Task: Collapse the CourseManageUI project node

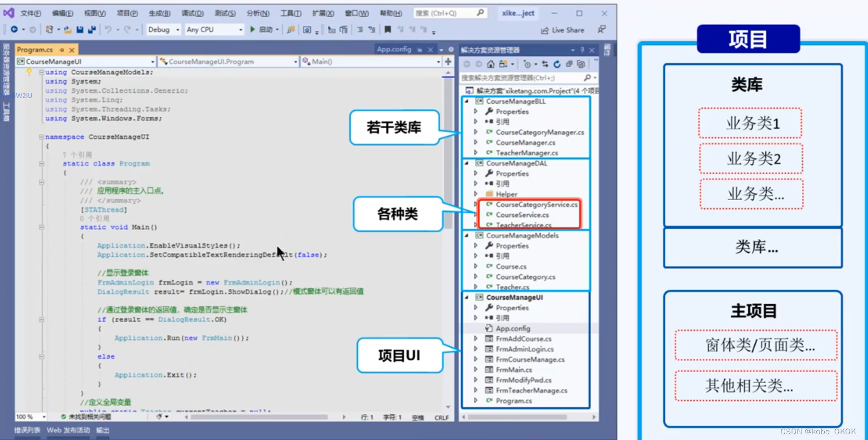Action: click(x=467, y=297)
